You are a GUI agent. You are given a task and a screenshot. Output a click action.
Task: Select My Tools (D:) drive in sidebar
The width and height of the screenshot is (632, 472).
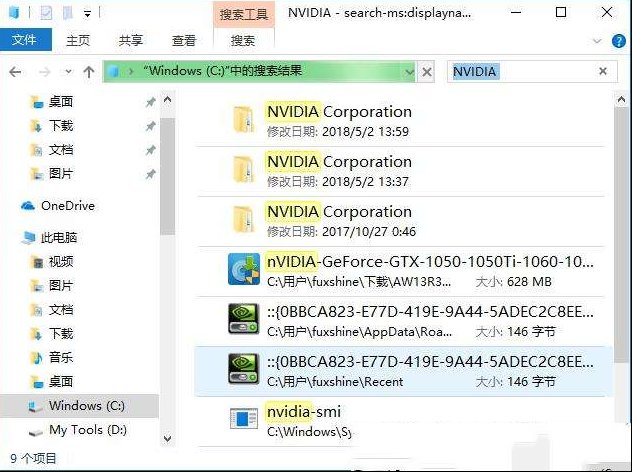[x=87, y=430]
